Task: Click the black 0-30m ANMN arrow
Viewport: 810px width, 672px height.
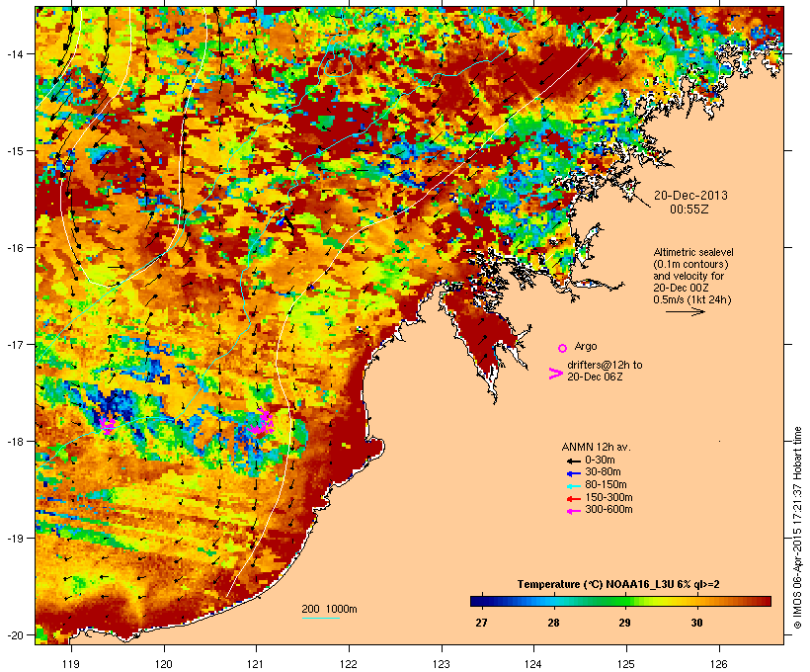Action: click(572, 460)
